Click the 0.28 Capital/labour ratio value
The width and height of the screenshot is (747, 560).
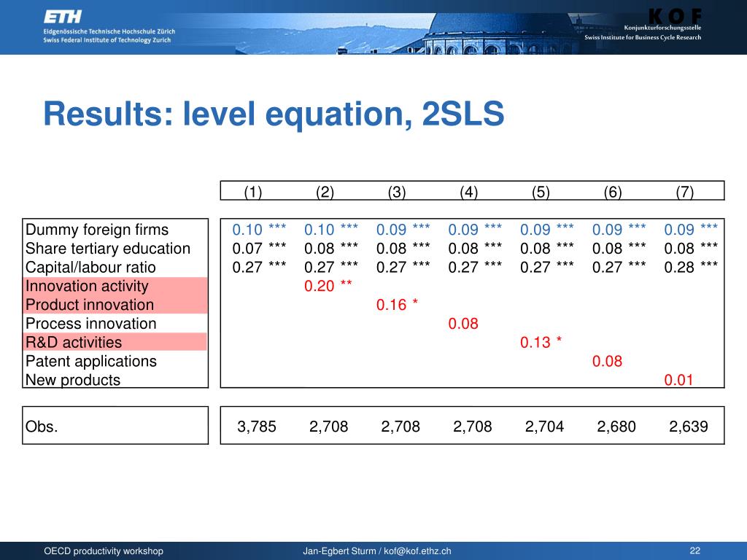679,267
